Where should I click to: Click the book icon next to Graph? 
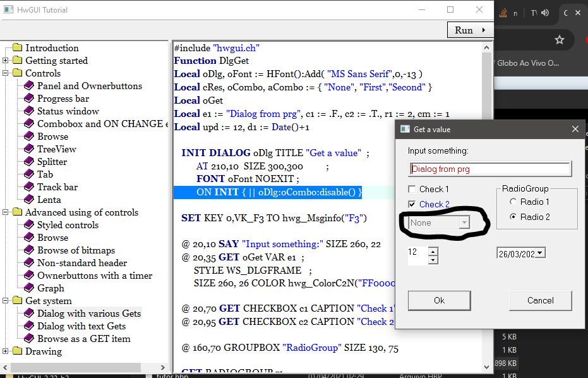29,288
